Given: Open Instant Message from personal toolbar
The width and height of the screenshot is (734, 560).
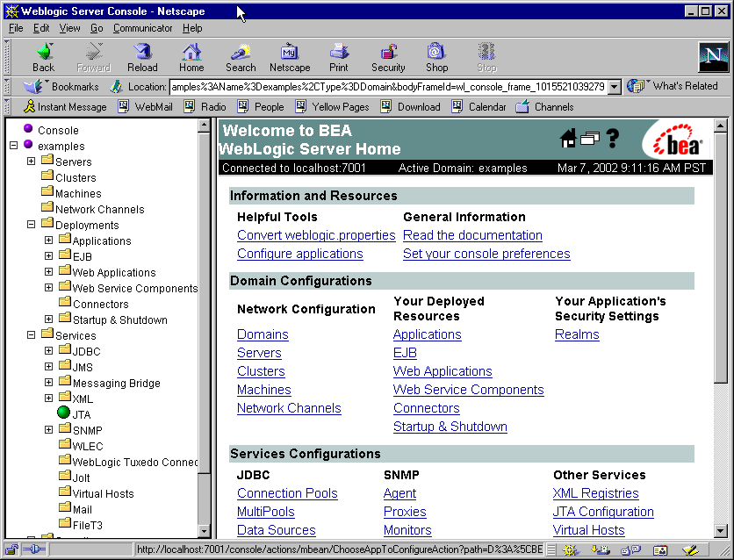Looking at the screenshot, I should [x=66, y=107].
